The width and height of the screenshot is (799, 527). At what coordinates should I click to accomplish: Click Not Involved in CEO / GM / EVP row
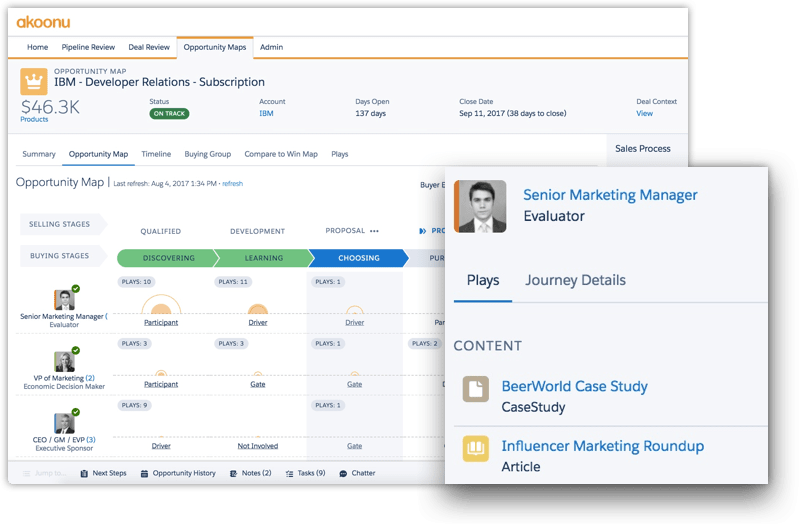click(x=258, y=446)
